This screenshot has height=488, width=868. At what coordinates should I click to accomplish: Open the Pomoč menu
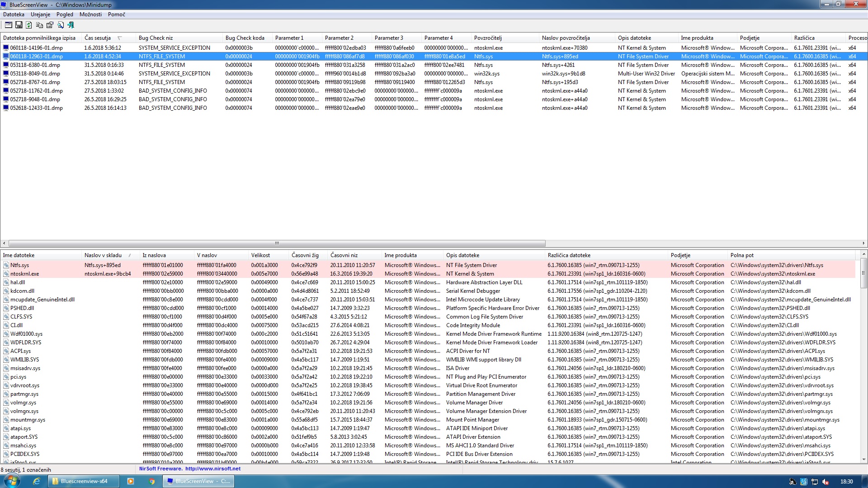[117, 14]
